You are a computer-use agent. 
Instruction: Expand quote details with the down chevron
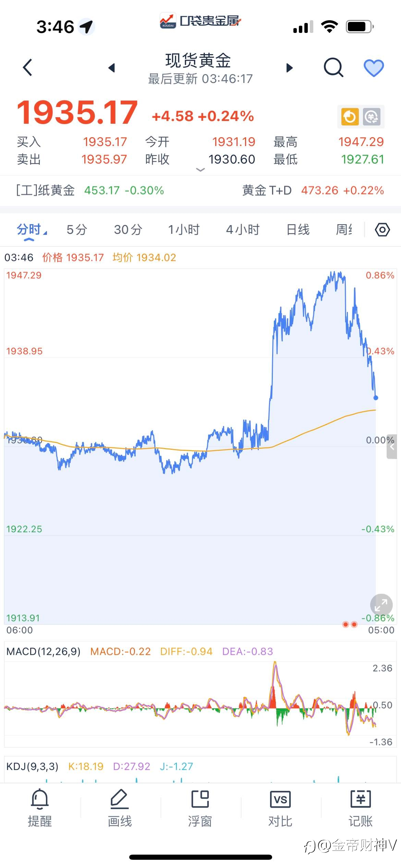(200, 170)
